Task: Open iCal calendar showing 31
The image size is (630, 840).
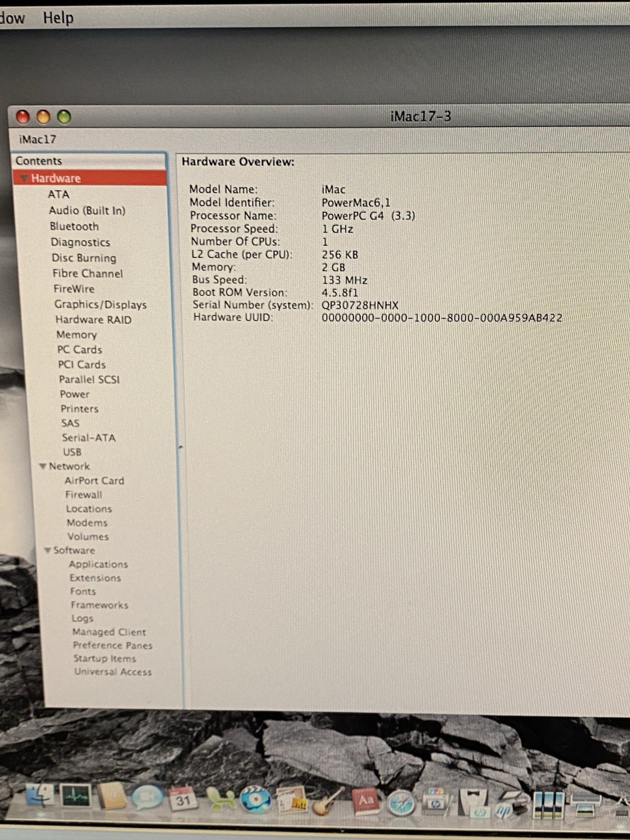Action: [x=183, y=799]
